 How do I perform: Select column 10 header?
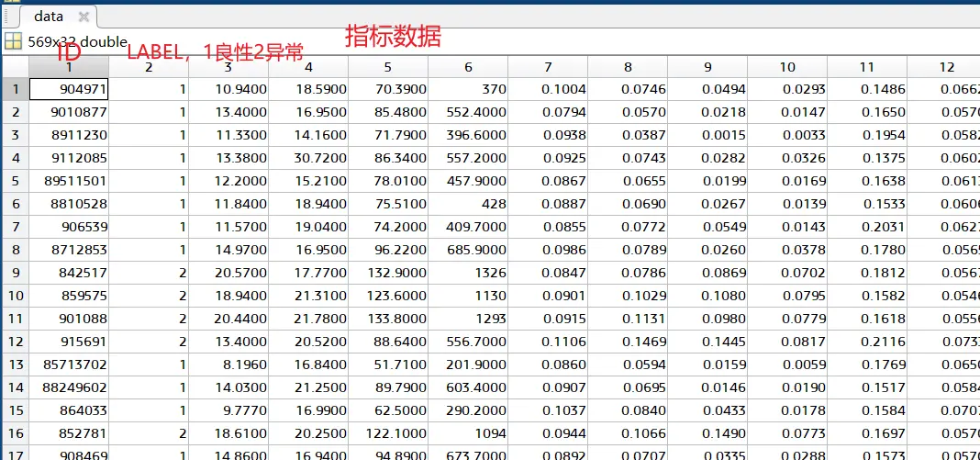787,67
